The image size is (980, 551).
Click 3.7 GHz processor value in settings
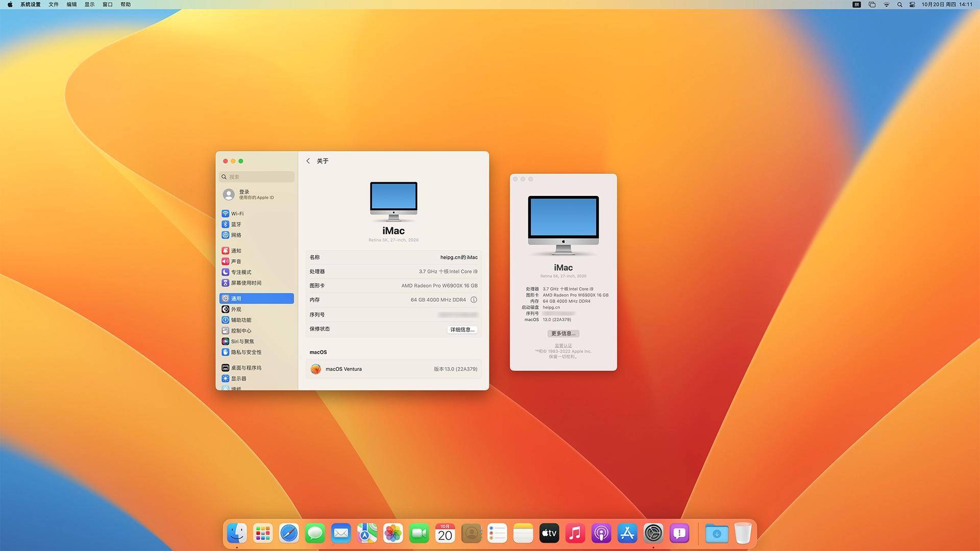click(x=448, y=272)
